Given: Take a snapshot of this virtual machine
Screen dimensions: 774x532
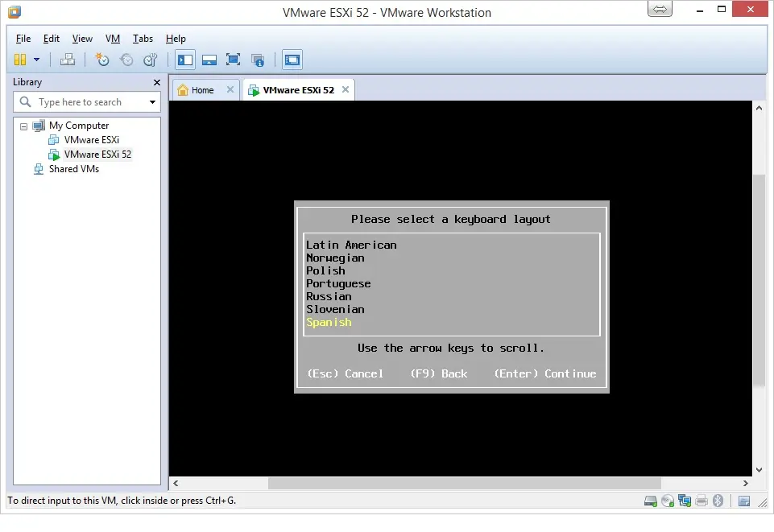Looking at the screenshot, I should click(x=102, y=60).
